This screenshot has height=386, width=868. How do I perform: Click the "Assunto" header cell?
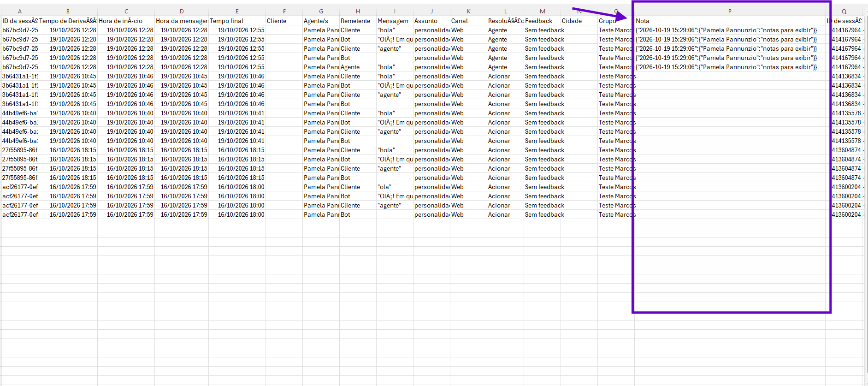pos(432,21)
